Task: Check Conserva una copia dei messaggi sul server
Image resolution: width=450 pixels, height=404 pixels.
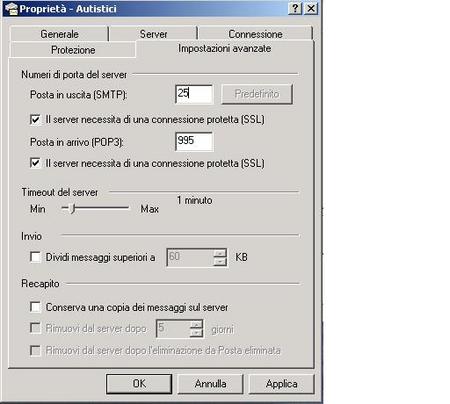Action: click(x=35, y=307)
